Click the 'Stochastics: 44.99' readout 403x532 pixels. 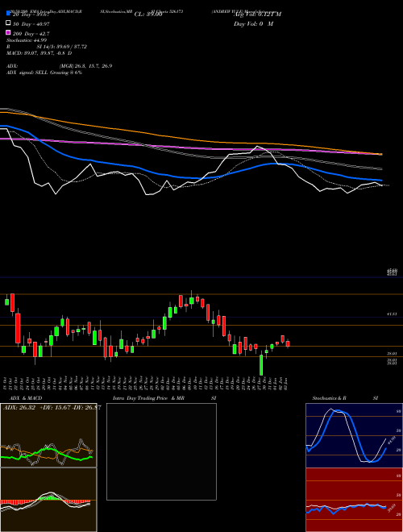click(x=27, y=40)
